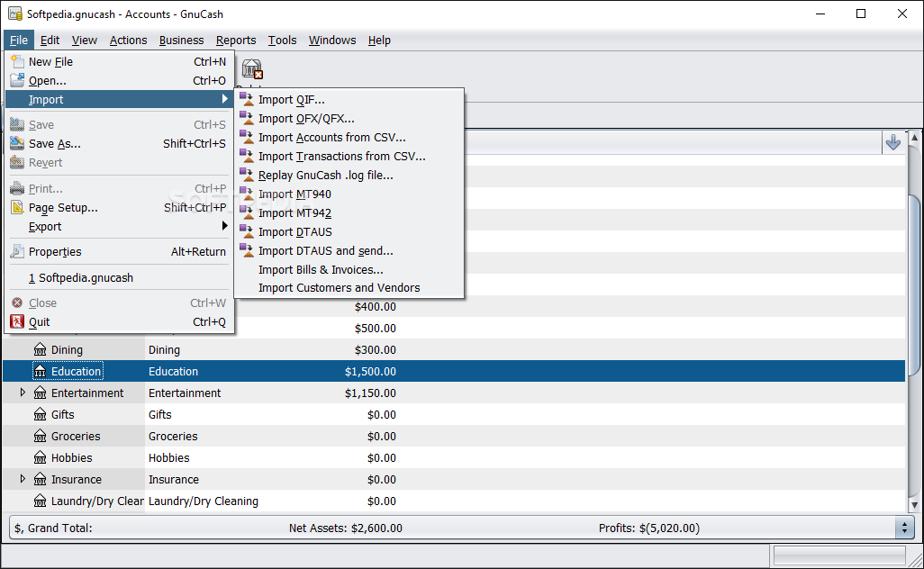Choose Import QIF... option
This screenshot has width=924, height=569.
click(x=349, y=100)
